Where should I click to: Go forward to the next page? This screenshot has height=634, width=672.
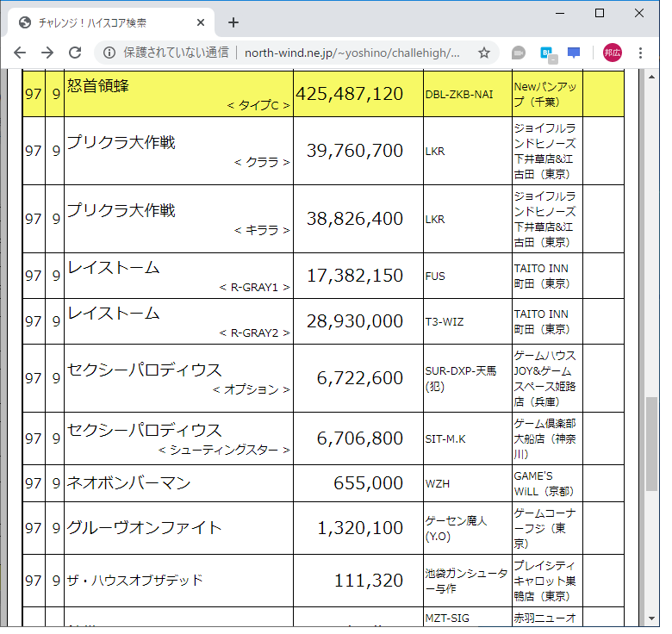[47, 53]
